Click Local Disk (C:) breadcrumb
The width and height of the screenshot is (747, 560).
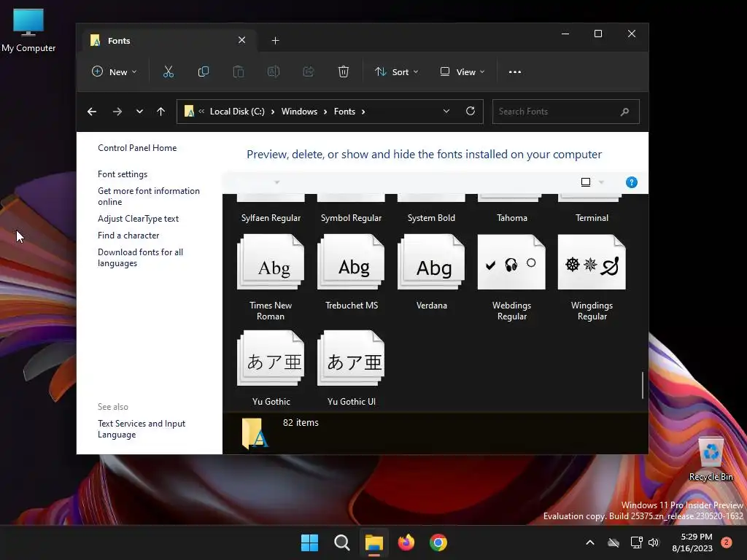click(237, 112)
